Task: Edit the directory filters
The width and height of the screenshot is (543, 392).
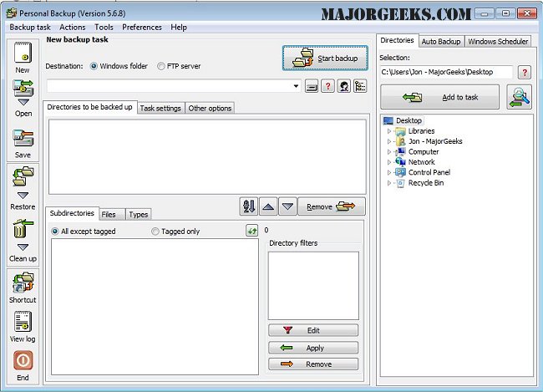Action: click(x=313, y=330)
